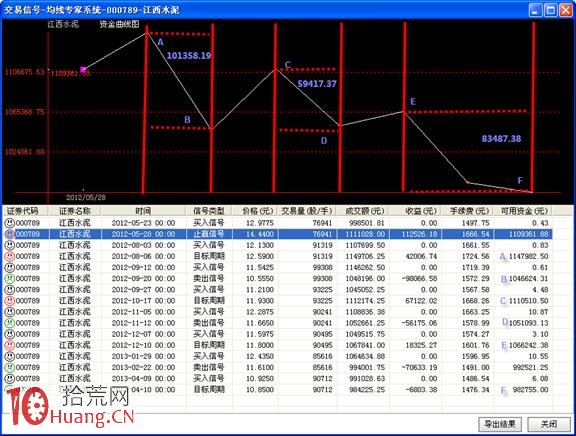This screenshot has width=576, height=436.
Task: Click price cell 12.9775
Action: click(260, 223)
